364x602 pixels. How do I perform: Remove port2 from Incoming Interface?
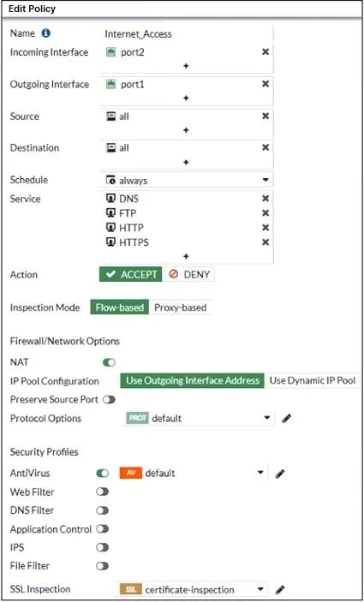click(266, 52)
